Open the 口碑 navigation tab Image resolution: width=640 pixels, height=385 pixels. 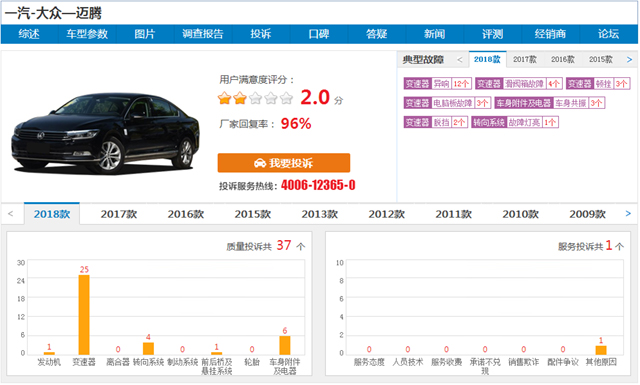click(319, 34)
